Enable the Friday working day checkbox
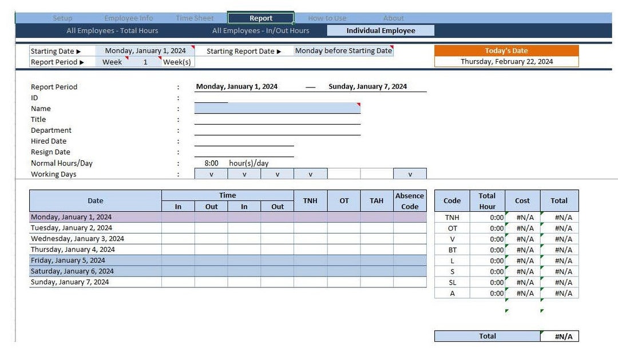This screenshot has height=364, width=618. pos(343,173)
